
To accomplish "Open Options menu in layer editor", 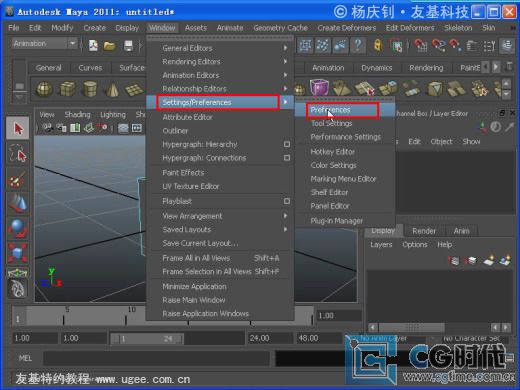I will (x=415, y=245).
